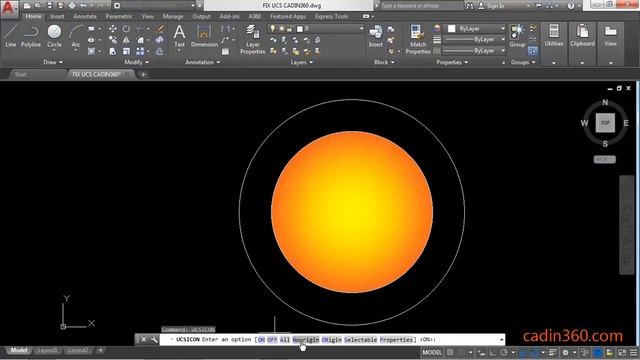This screenshot has height=360, width=640.
Task: Choose the Array tool
Action: 140,51
